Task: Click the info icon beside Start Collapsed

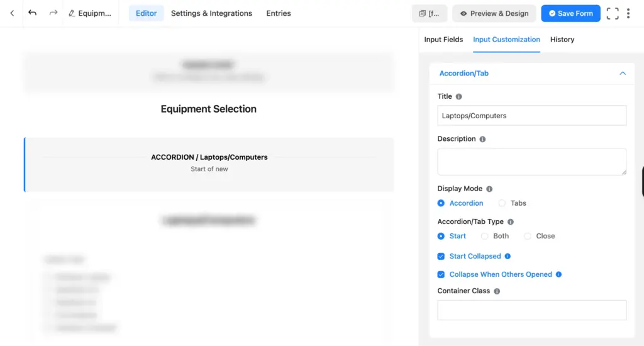Action: pyautogui.click(x=508, y=257)
